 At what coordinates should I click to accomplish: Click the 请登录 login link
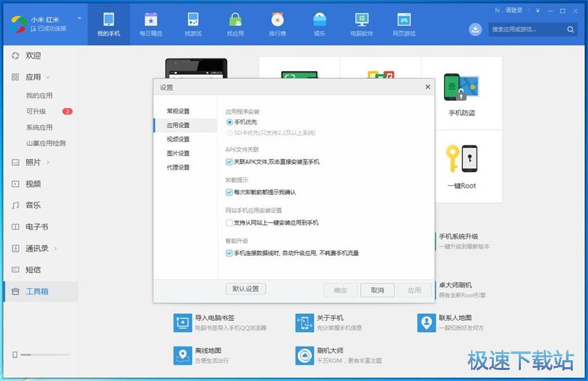(x=514, y=10)
